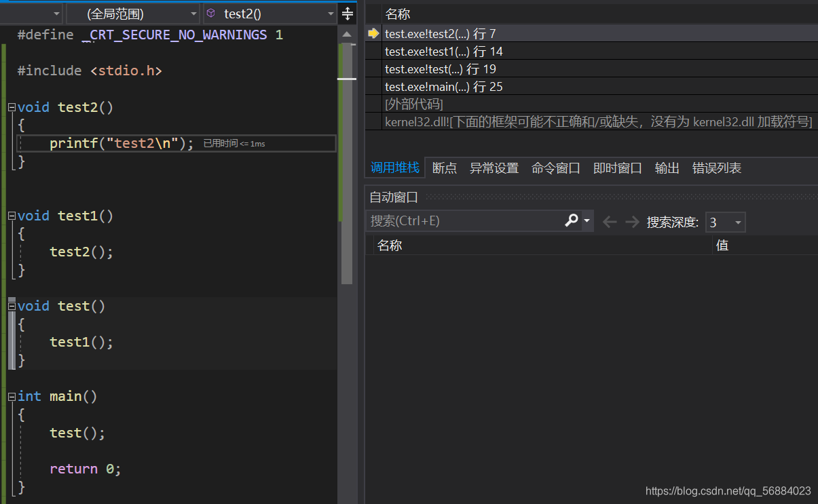Click the purple cube icon beside test2()
This screenshot has height=504, width=818.
211,14
